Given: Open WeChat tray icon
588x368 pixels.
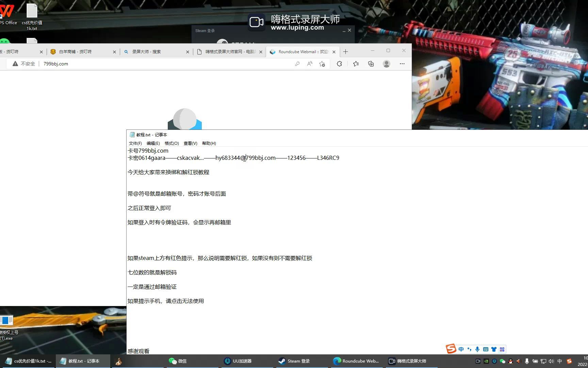Looking at the screenshot, I should click(503, 361).
